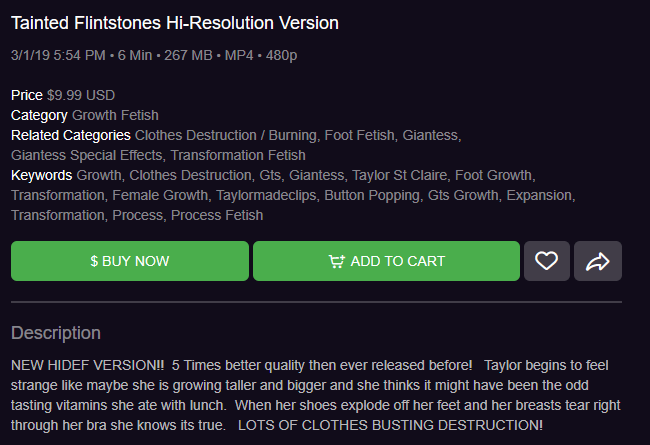Image resolution: width=650 pixels, height=445 pixels.
Task: Open the Growth Fetish category link
Action: coord(115,115)
